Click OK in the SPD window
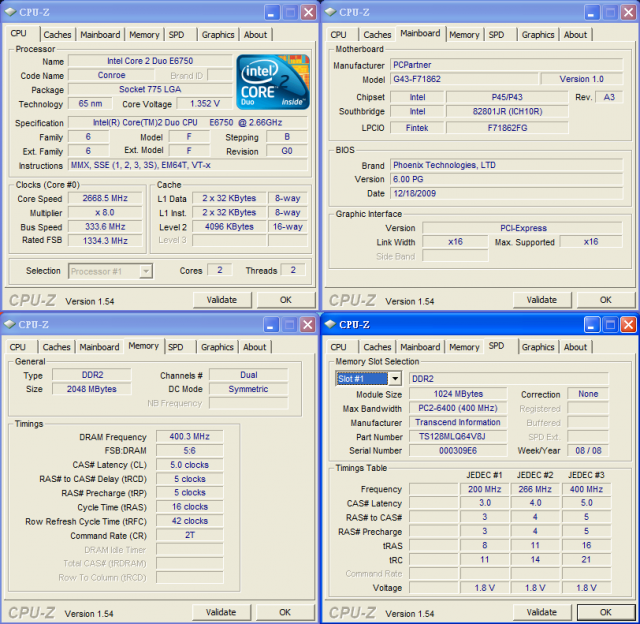The image size is (640, 624). click(x=606, y=612)
